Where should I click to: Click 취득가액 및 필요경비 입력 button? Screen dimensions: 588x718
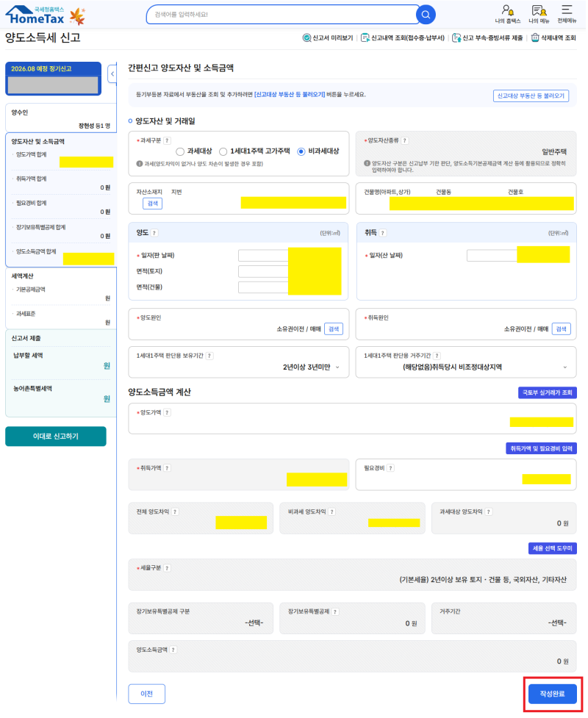click(x=541, y=449)
